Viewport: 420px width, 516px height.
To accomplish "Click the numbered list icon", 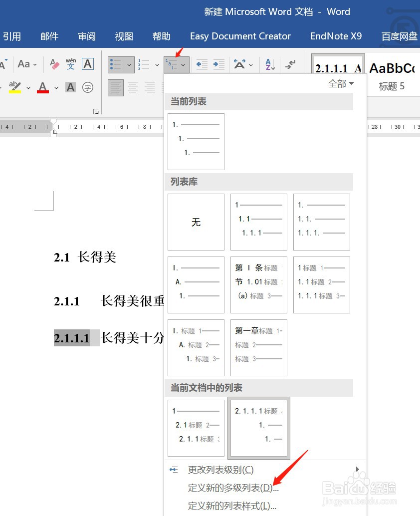I will click(x=144, y=65).
